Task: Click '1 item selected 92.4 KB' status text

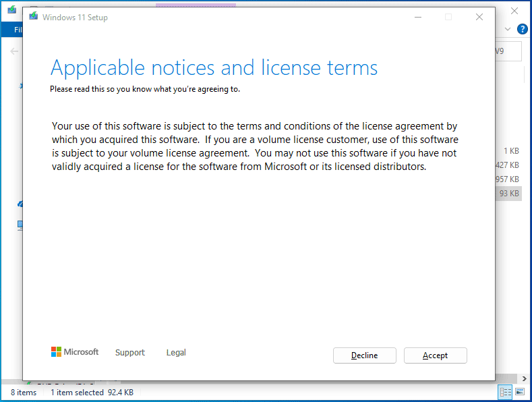Action: 92,393
